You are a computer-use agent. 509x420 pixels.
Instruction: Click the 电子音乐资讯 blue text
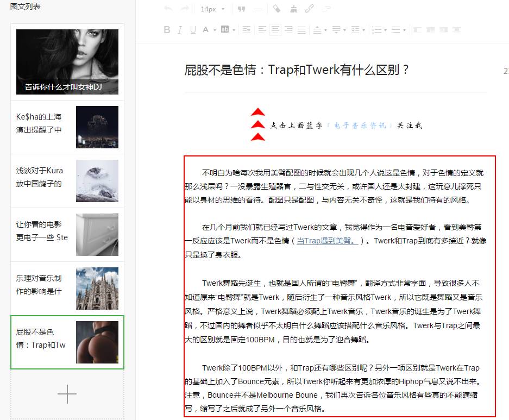(360, 126)
